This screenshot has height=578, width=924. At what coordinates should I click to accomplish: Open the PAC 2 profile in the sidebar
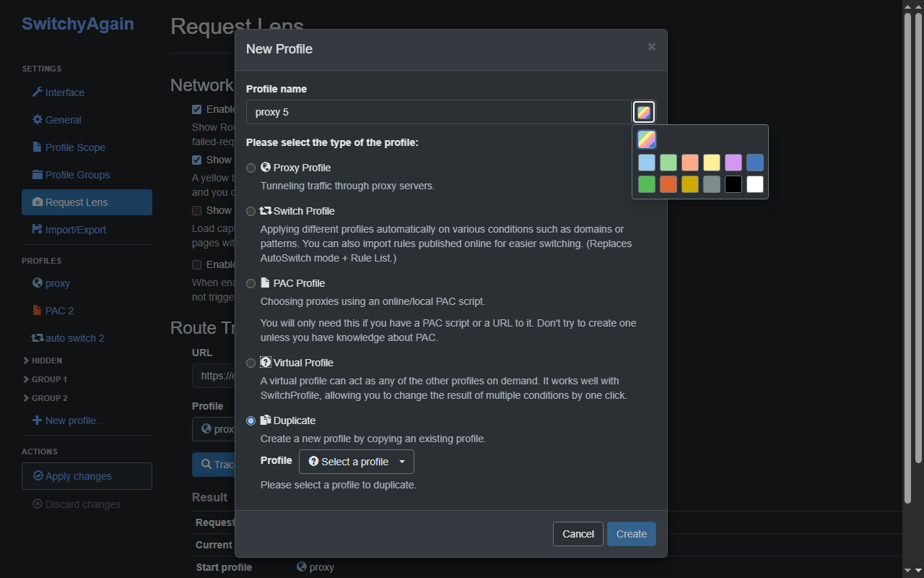87,311
